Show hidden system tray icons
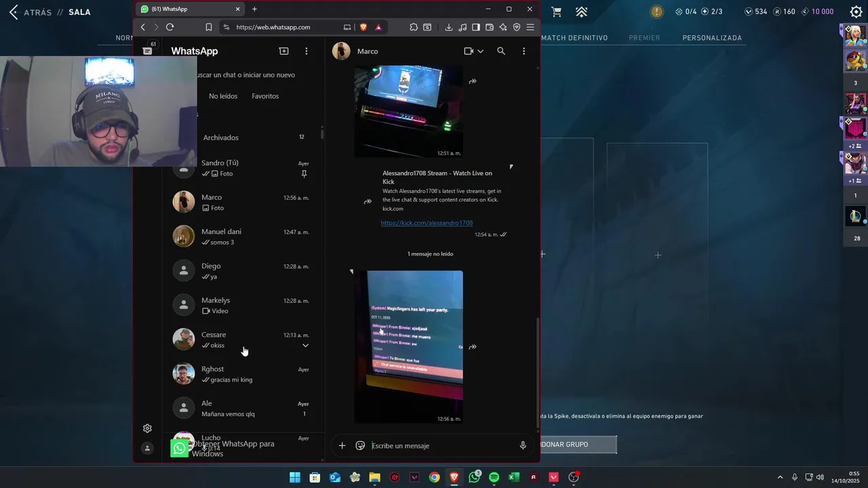 pyautogui.click(x=780, y=477)
